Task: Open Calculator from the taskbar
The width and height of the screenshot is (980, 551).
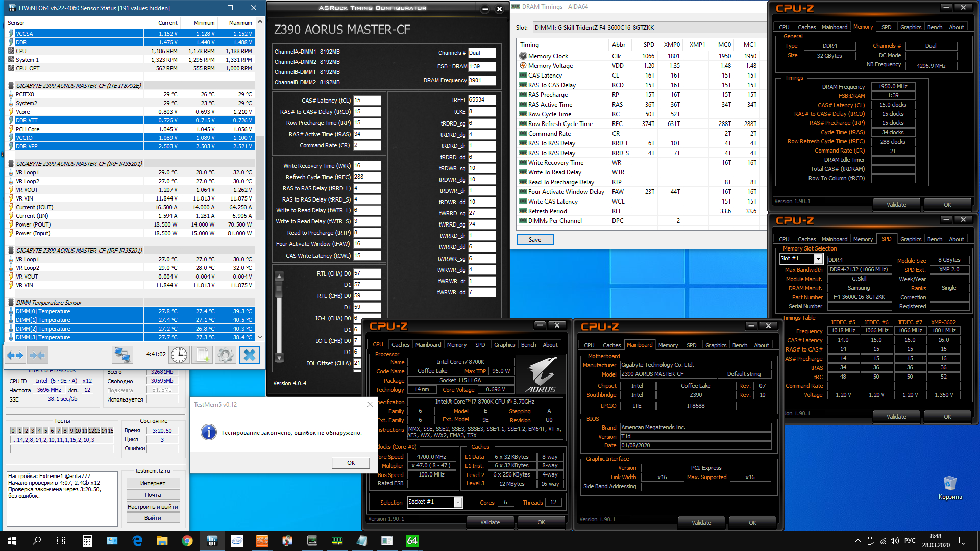Action: click(x=87, y=541)
